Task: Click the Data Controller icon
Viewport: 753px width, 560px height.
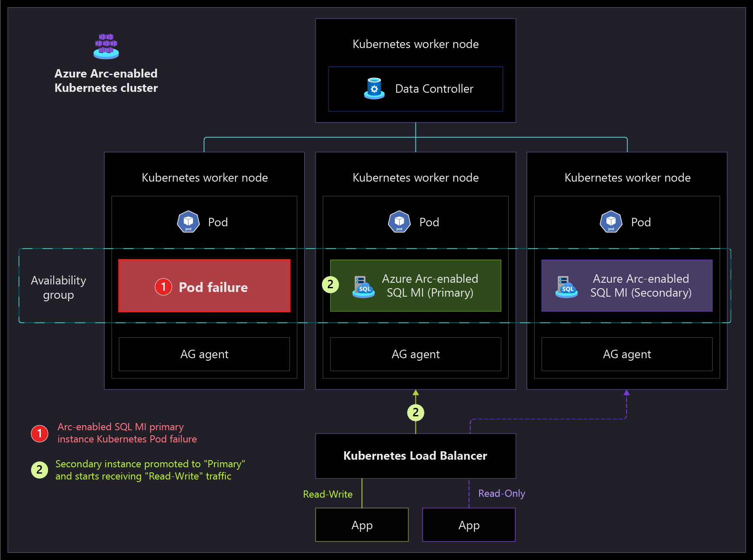Action: tap(374, 88)
